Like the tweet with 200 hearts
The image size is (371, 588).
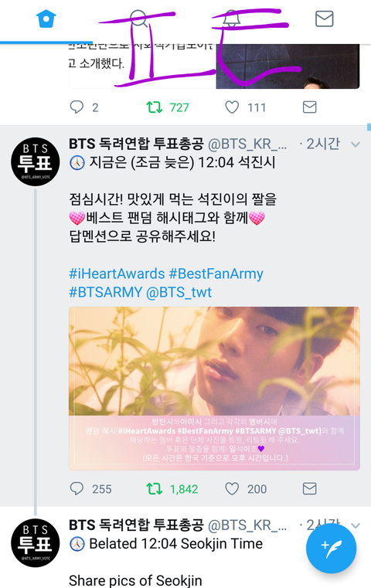point(232,488)
